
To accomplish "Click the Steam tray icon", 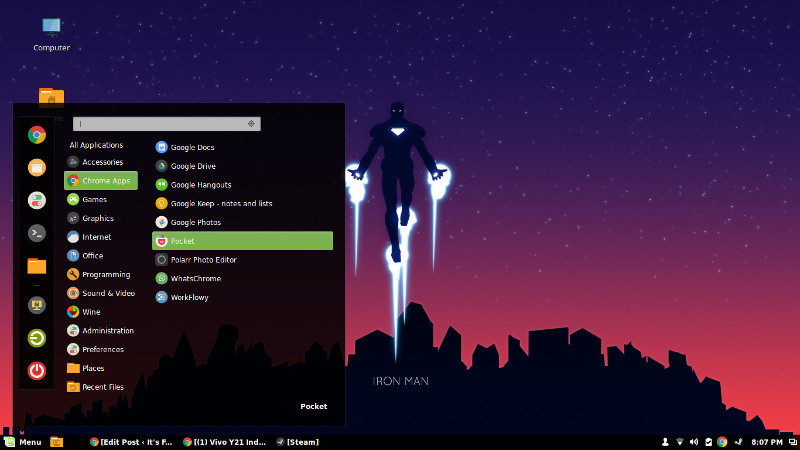I will pos(738,442).
